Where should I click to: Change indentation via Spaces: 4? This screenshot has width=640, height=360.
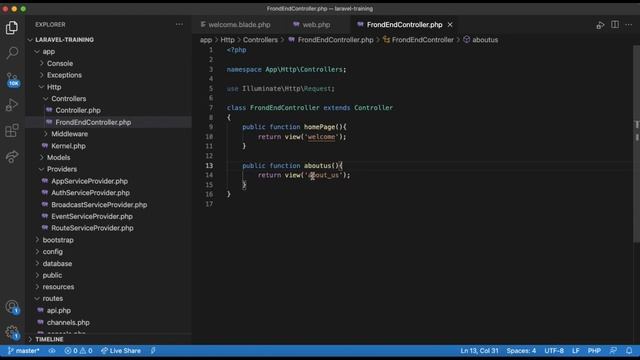point(521,351)
